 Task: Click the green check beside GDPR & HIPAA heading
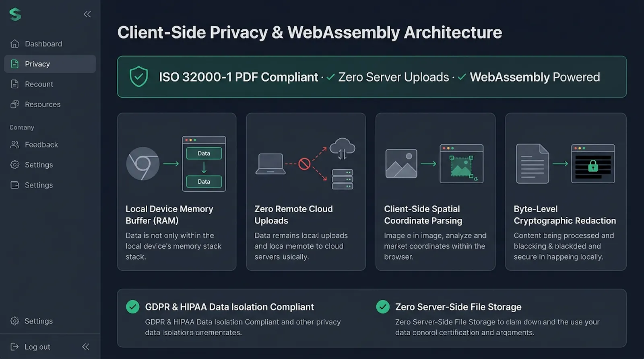(x=133, y=307)
